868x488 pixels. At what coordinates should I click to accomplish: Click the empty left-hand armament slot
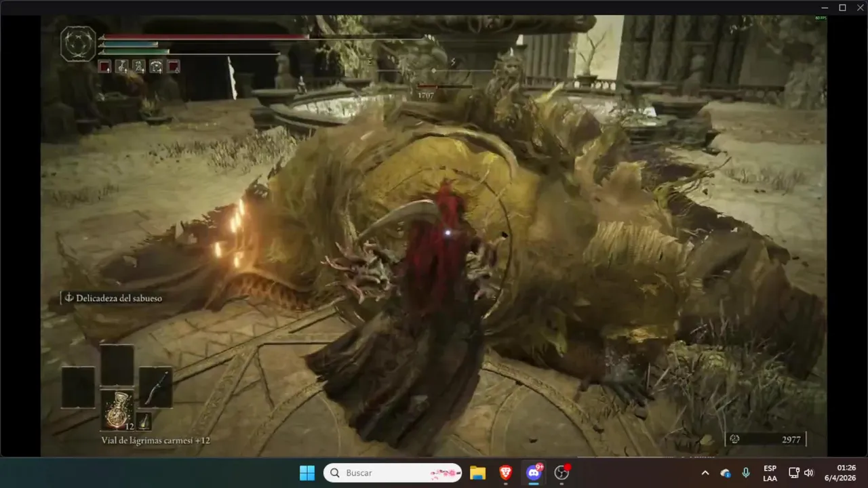click(x=78, y=387)
